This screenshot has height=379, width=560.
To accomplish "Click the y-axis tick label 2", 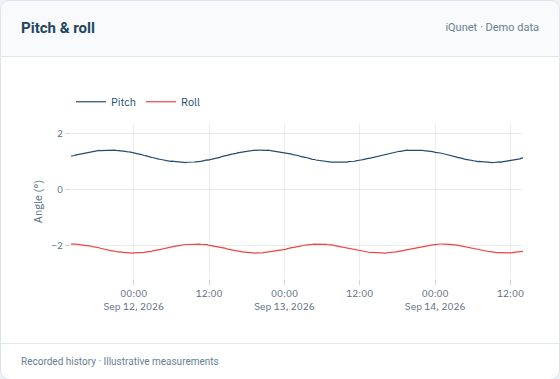I will click(60, 134).
